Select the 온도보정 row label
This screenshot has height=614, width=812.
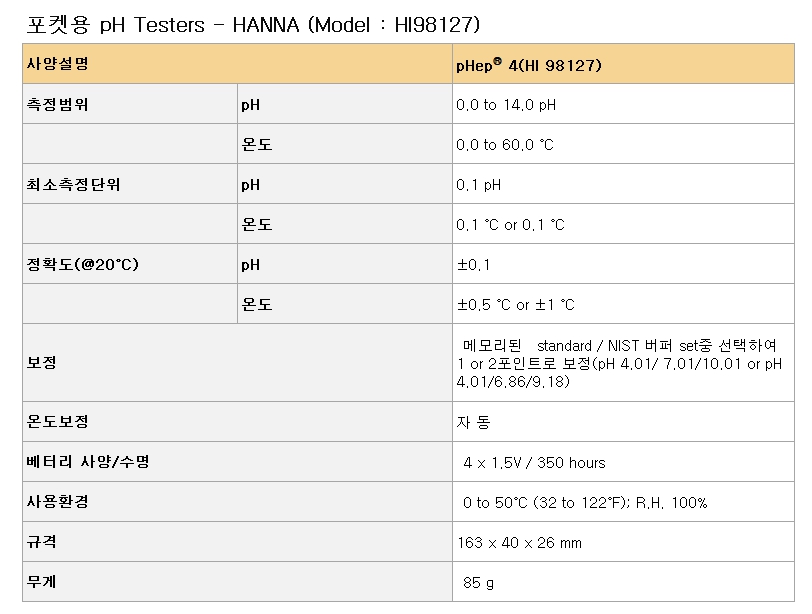[57, 421]
